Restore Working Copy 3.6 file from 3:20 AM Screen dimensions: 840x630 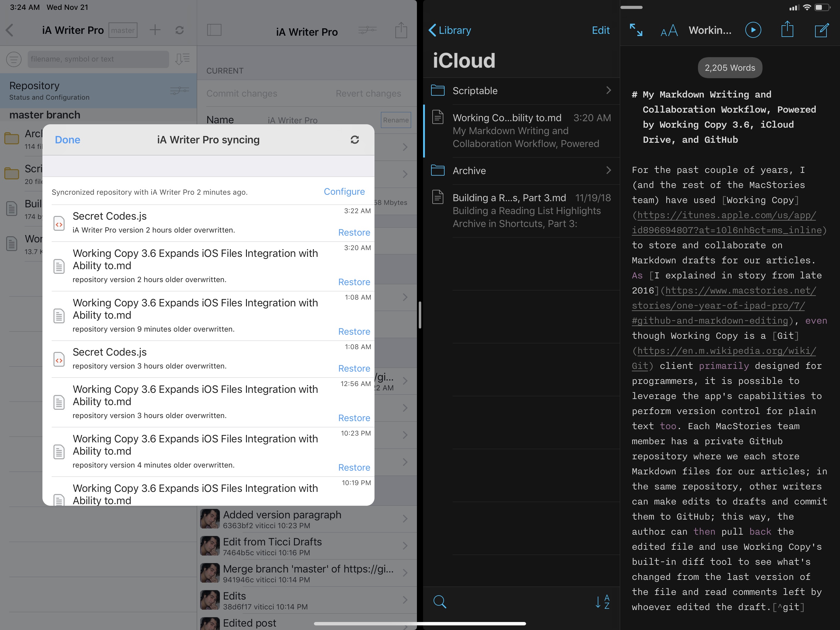[354, 282]
